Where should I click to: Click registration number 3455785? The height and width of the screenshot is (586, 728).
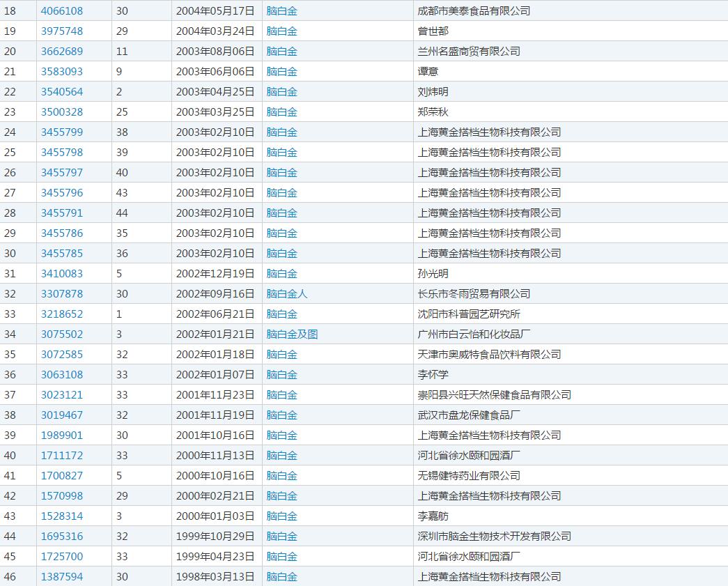[x=62, y=253]
